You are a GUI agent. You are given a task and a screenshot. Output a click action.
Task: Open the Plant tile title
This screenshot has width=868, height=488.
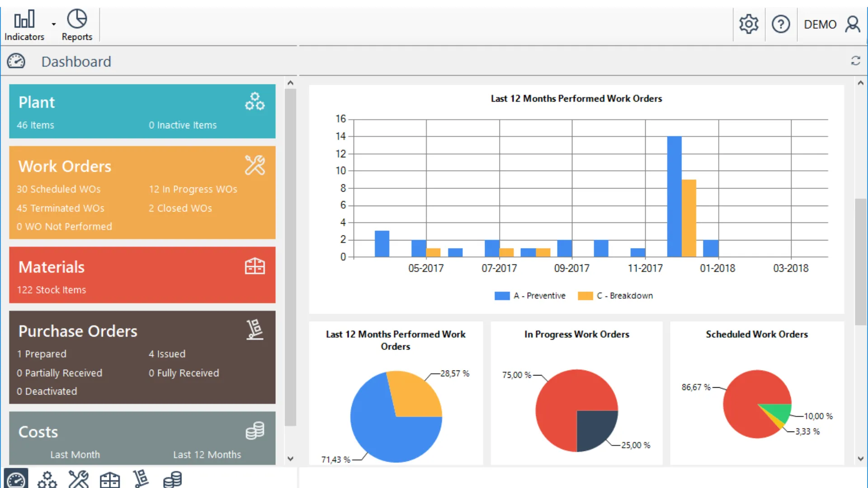[37, 103]
